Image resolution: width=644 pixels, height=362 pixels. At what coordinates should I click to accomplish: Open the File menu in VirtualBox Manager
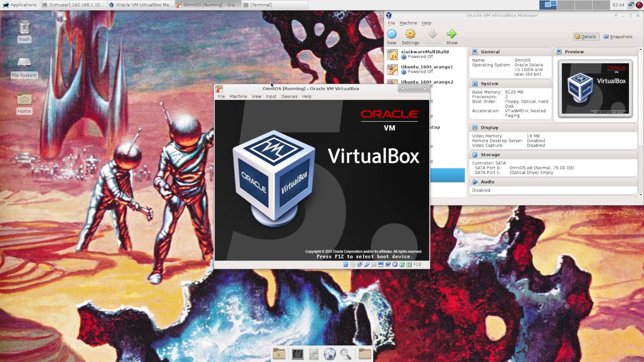391,23
